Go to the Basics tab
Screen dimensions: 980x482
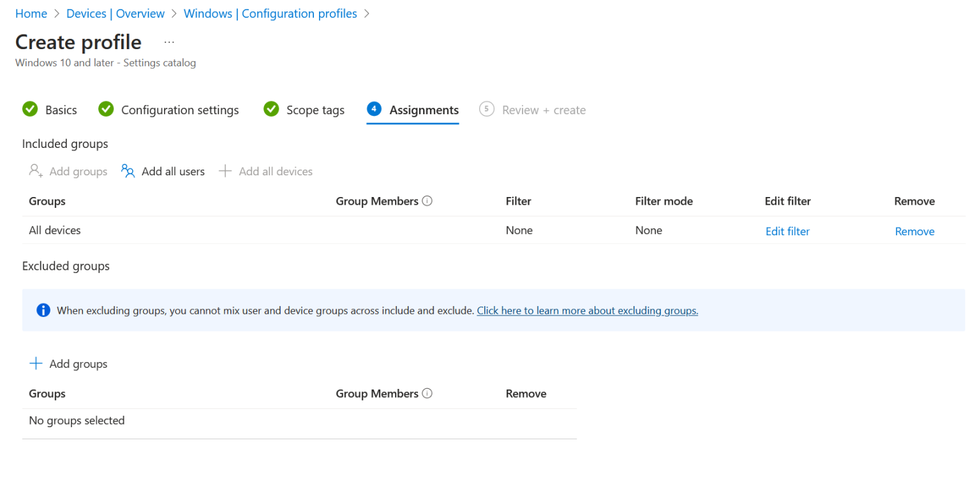61,110
